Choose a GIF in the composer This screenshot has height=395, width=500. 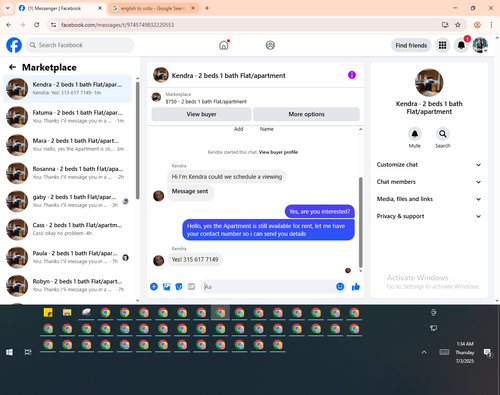tap(191, 286)
